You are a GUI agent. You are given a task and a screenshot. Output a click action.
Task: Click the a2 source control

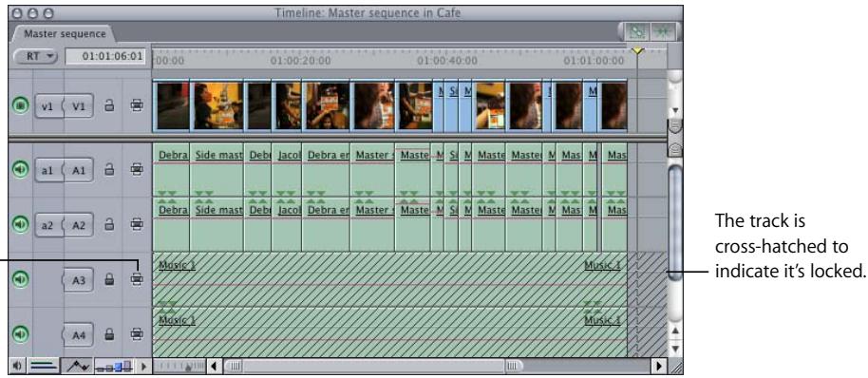pyautogui.click(x=48, y=224)
